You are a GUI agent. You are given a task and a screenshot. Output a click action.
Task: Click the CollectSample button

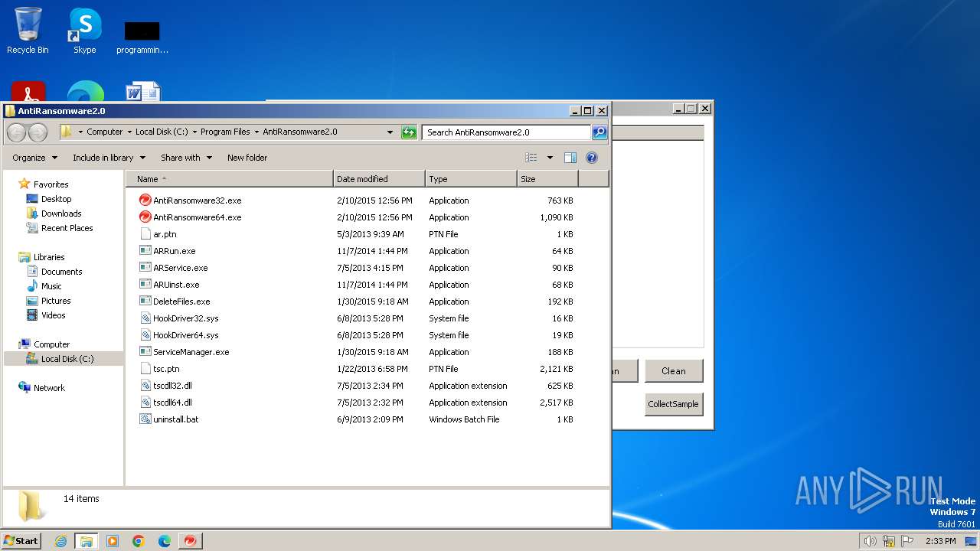click(674, 404)
